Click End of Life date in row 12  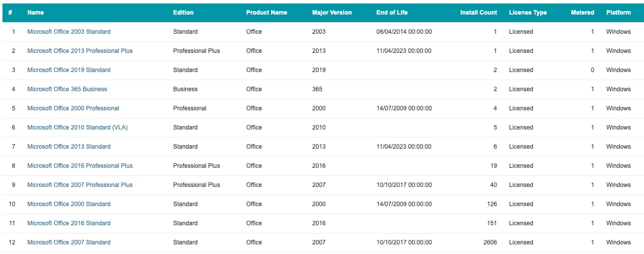[404, 242]
